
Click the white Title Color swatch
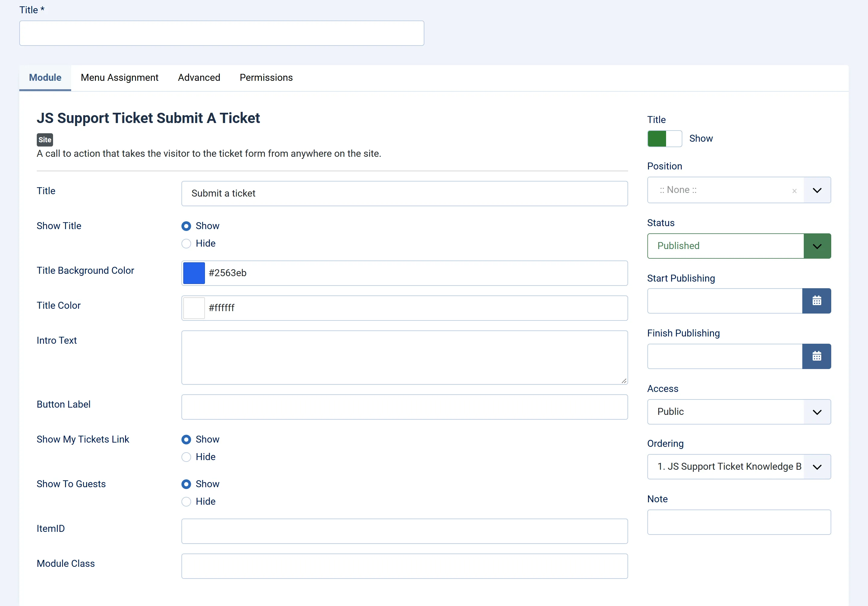pyautogui.click(x=194, y=308)
